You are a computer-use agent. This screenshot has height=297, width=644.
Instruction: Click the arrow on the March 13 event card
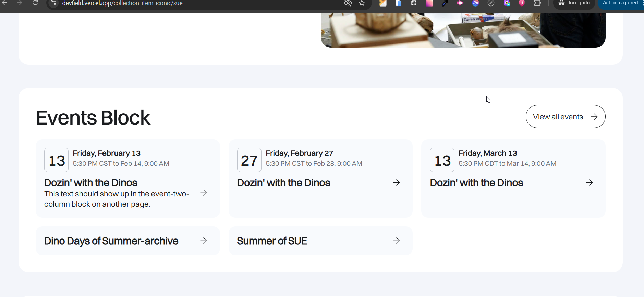(590, 183)
